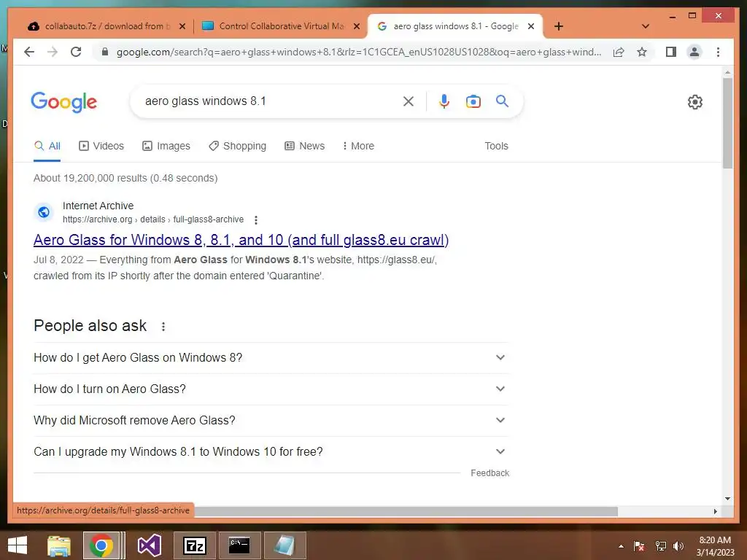Open File Explorer from taskbar

coord(59,545)
